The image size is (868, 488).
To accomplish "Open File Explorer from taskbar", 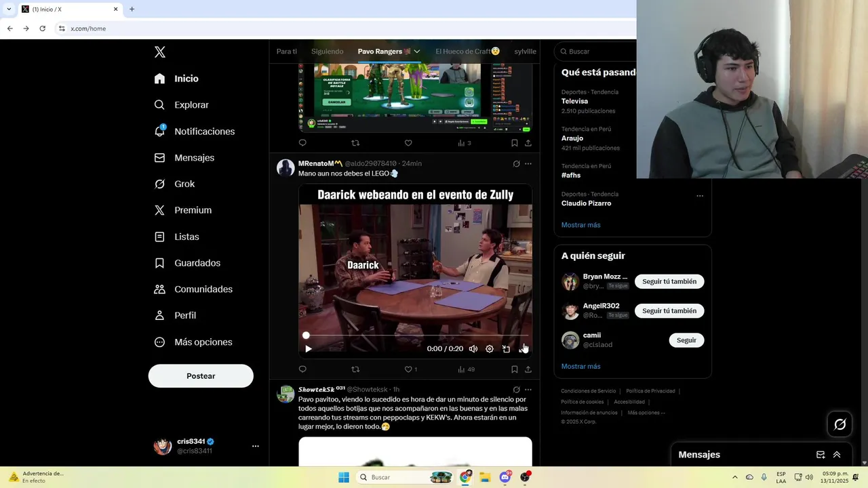I will [486, 477].
